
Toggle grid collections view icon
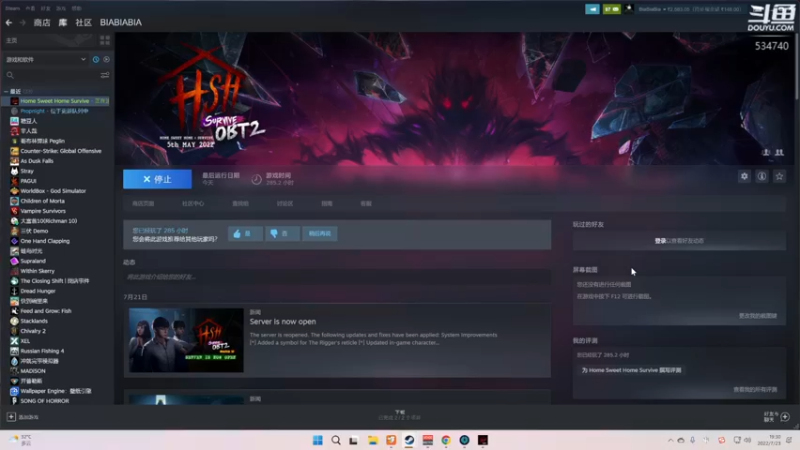105,40
